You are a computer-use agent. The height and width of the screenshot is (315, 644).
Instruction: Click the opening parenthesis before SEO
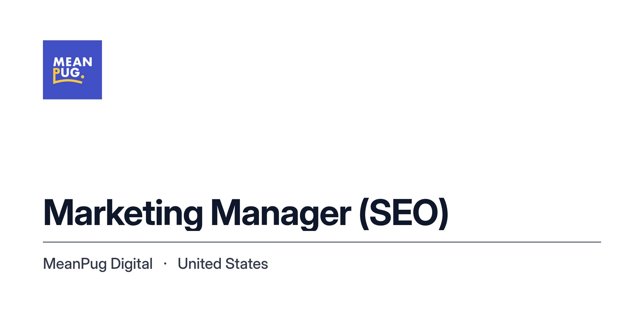click(364, 214)
